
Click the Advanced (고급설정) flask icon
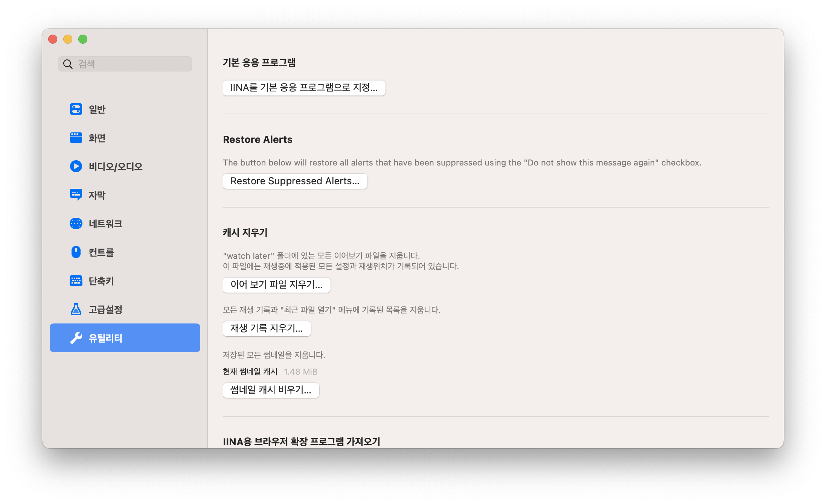tap(76, 309)
